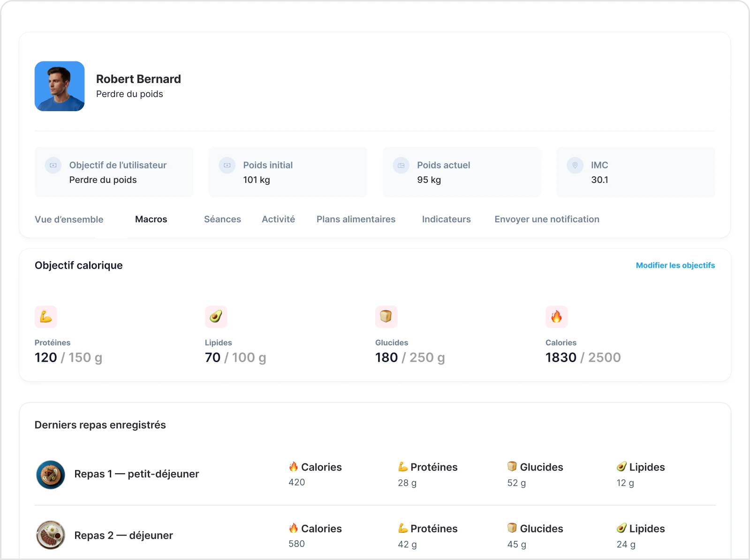The image size is (750, 560).
Task: Open the Plans alimentaires tab
Action: click(356, 219)
